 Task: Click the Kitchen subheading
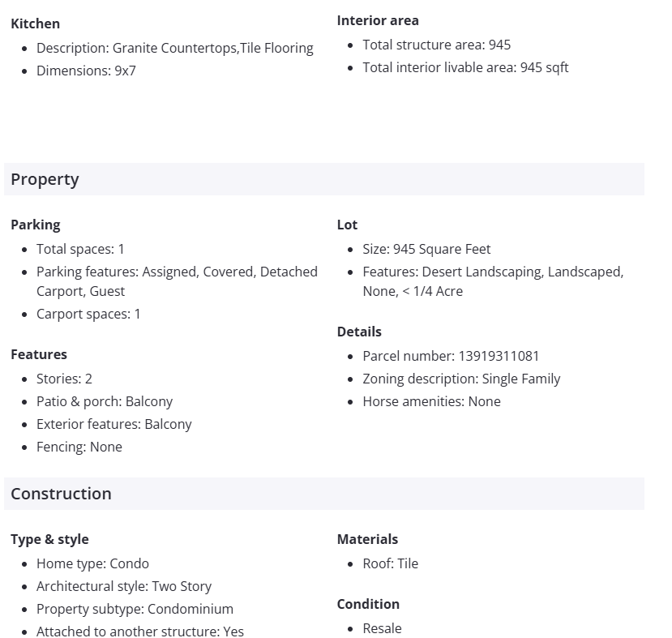pyautogui.click(x=35, y=24)
